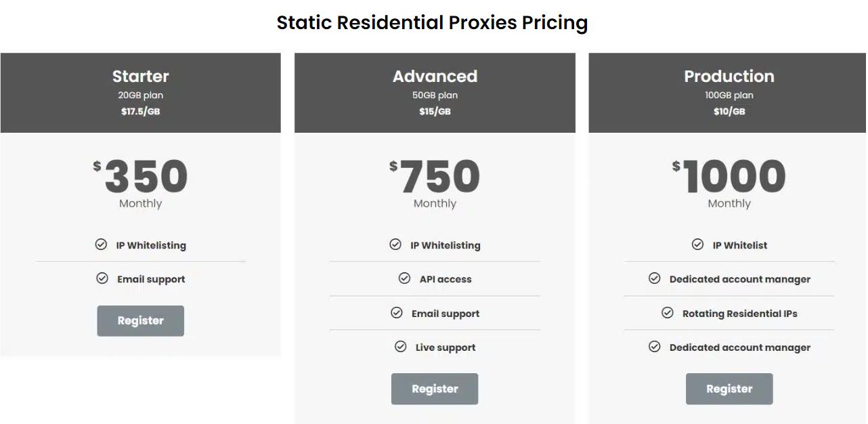Image resolution: width=868 pixels, height=424 pixels.
Task: Click the Starter plan Register button
Action: coord(140,320)
